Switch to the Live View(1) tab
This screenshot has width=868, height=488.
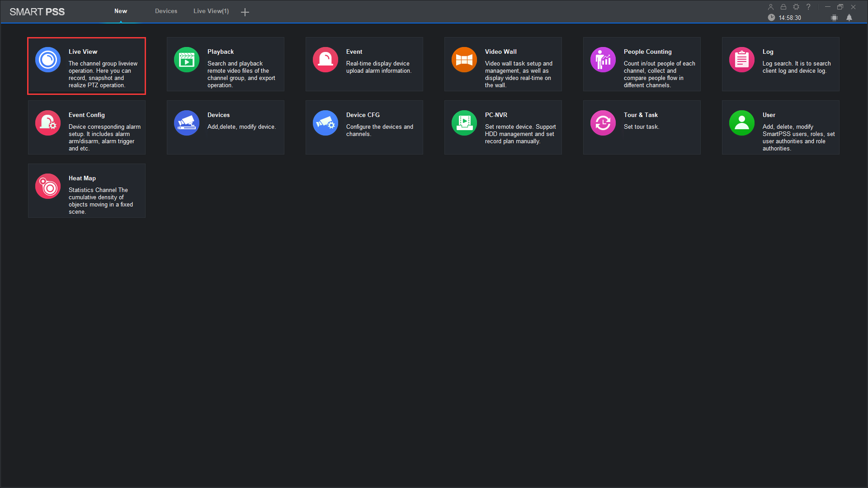211,11
